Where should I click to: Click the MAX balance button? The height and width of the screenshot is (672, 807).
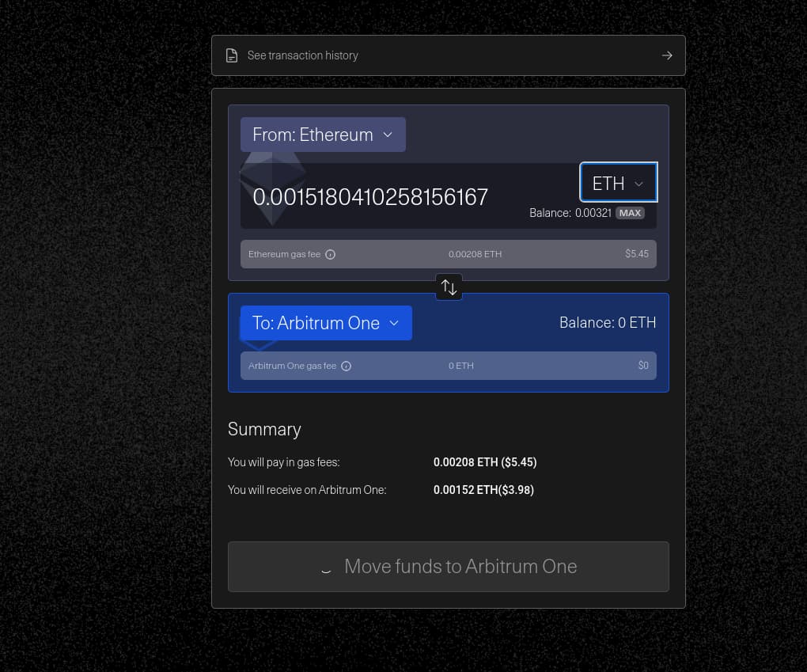[630, 213]
